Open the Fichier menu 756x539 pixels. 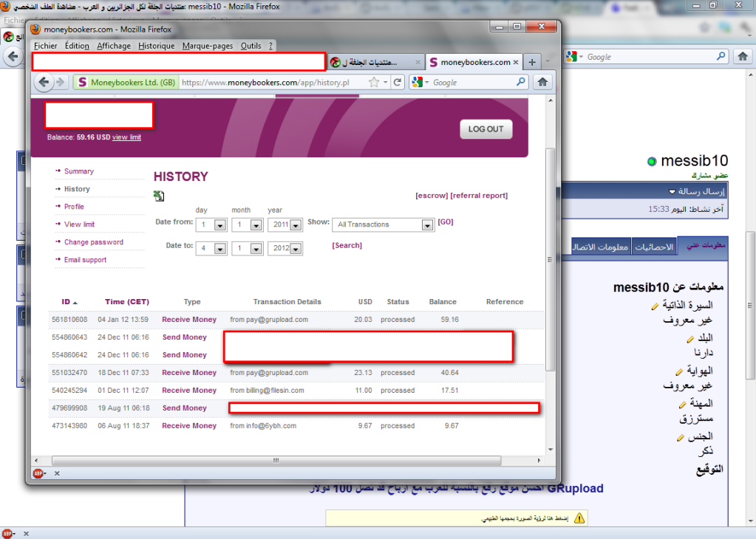pos(46,46)
